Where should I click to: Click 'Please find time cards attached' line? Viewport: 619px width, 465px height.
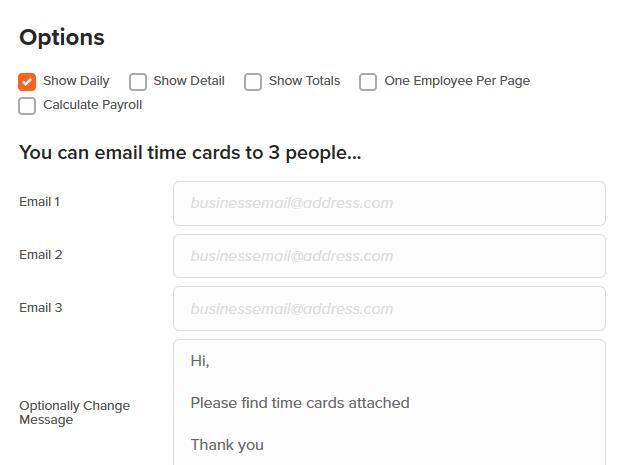pos(300,403)
